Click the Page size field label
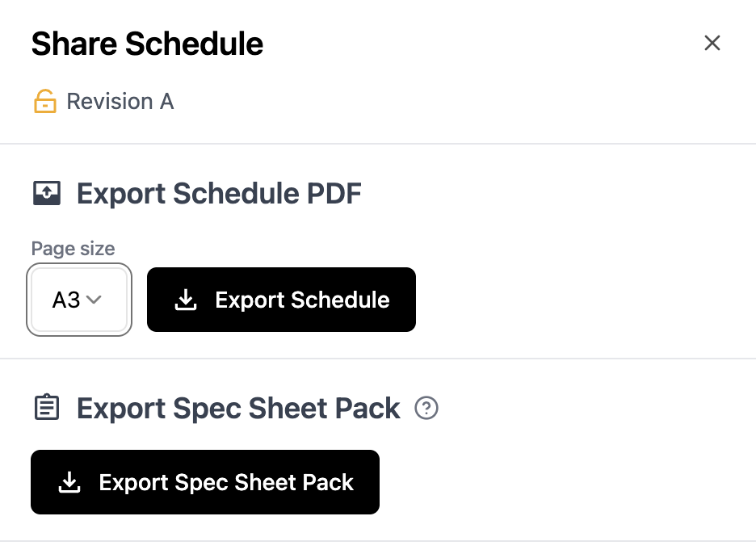The image size is (756, 554). tap(73, 249)
